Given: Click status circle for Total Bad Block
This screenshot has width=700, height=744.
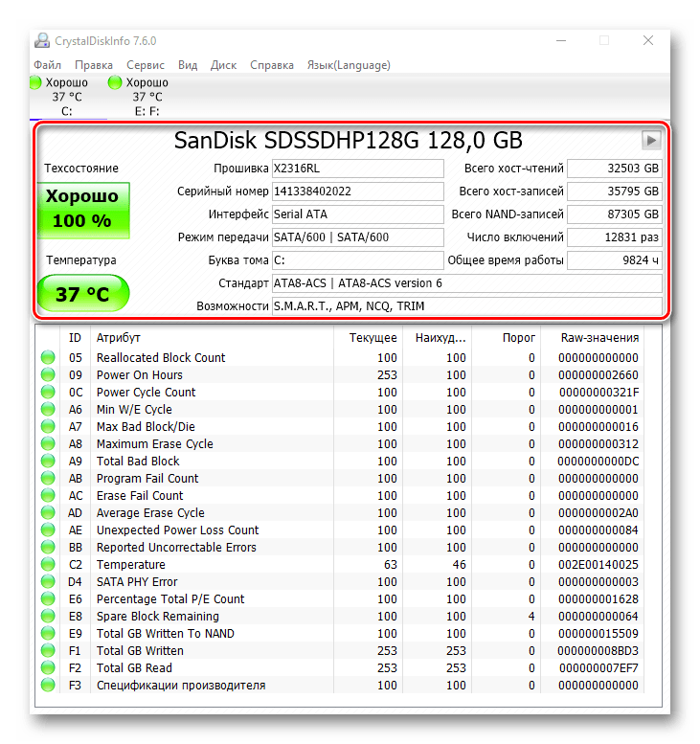Looking at the screenshot, I should point(48,461).
